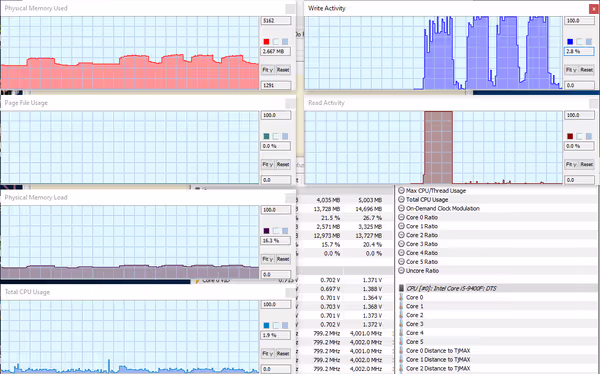The height and width of the screenshot is (374, 600).
Task: Click the 2,667 MB current value box
Action: (276, 51)
